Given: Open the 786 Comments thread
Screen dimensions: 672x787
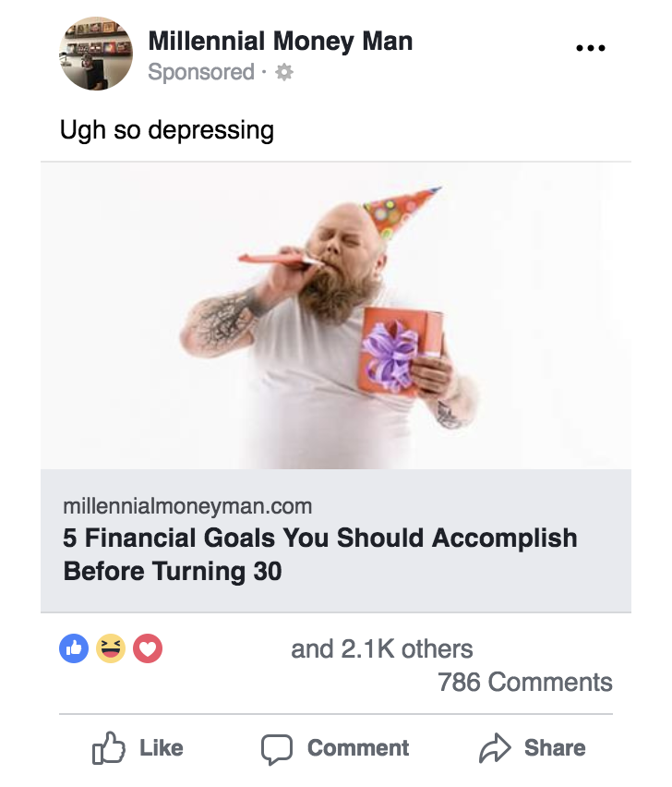Looking at the screenshot, I should point(525,682).
